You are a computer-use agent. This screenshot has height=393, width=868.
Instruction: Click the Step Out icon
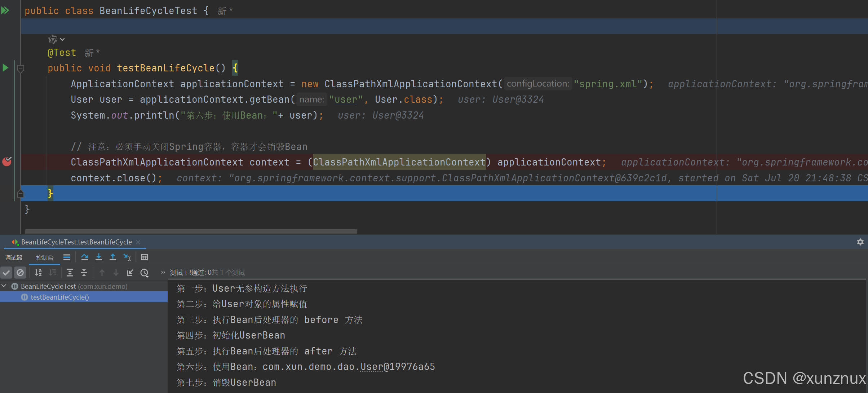113,257
